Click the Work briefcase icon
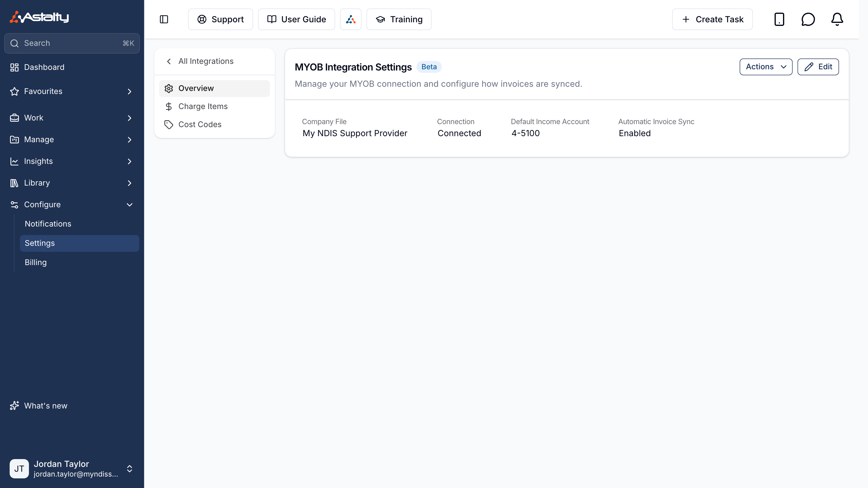The height and width of the screenshot is (488, 868). click(x=14, y=118)
